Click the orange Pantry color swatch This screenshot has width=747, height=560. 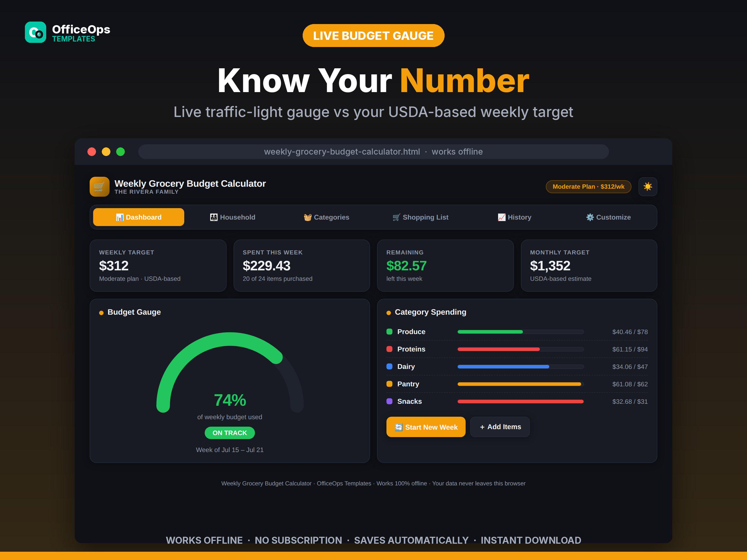[x=389, y=384]
